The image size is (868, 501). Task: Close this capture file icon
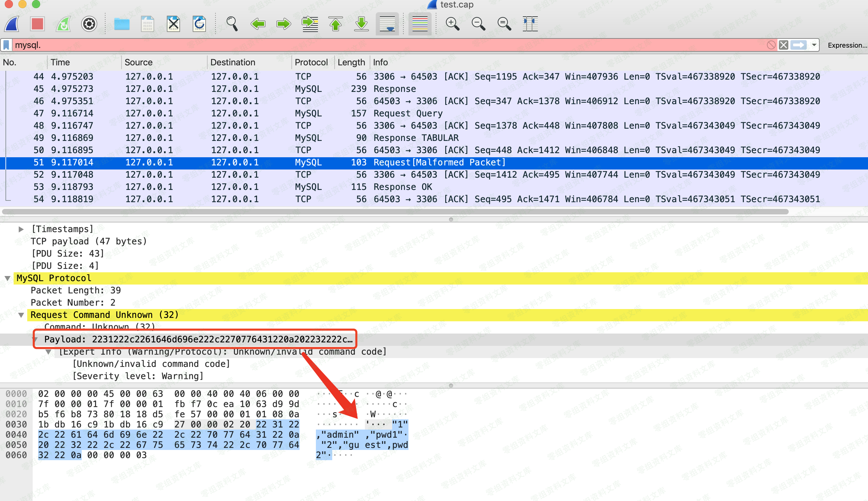point(173,24)
